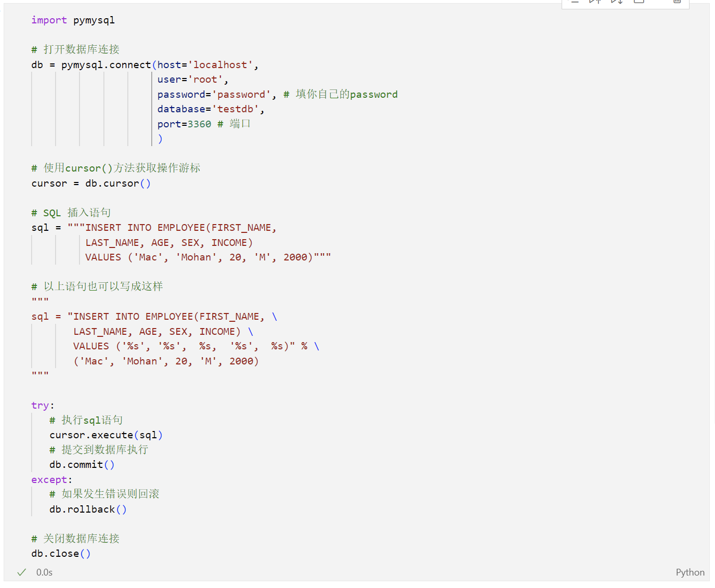715x588 pixels.
Task: Click the db.rollback() call
Action: point(87,509)
